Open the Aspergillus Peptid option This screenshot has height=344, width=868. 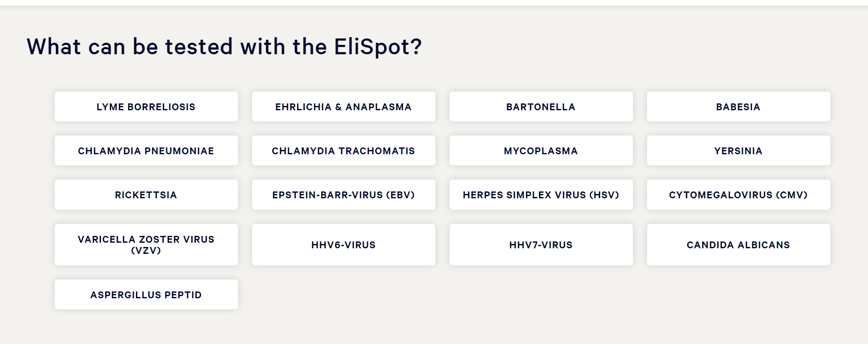coord(146,294)
